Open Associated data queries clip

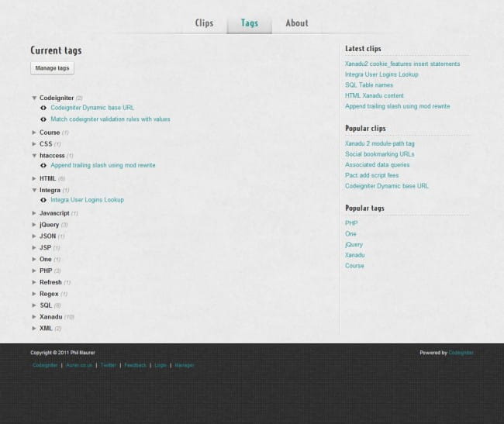pos(378,165)
